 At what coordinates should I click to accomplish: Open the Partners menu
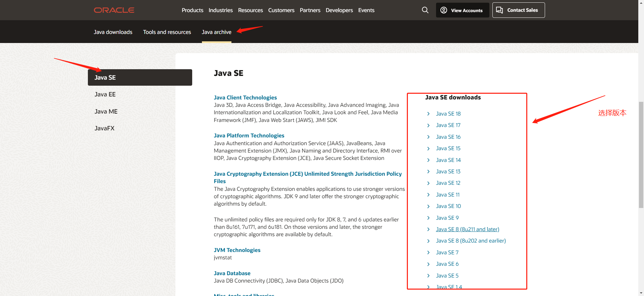310,10
